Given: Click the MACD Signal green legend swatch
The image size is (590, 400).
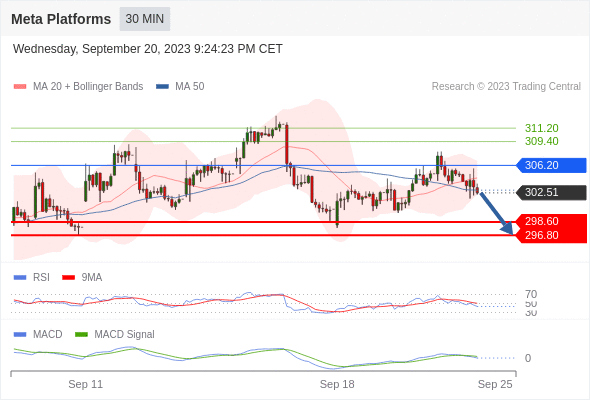Looking at the screenshot, I should 81,335.
